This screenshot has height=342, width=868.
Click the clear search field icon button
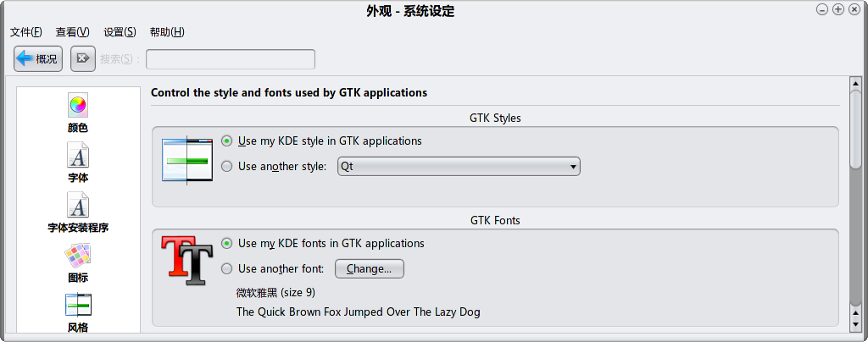click(x=83, y=58)
